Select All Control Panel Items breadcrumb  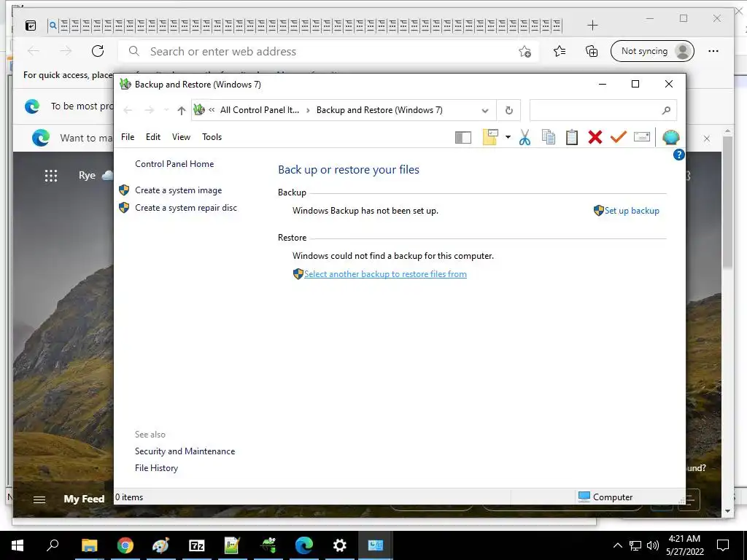click(260, 110)
